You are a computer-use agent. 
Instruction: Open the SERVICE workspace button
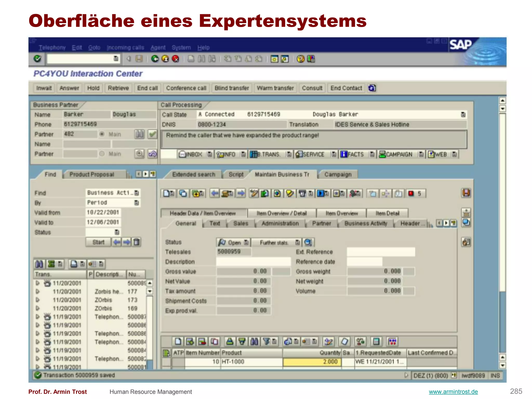click(310, 154)
